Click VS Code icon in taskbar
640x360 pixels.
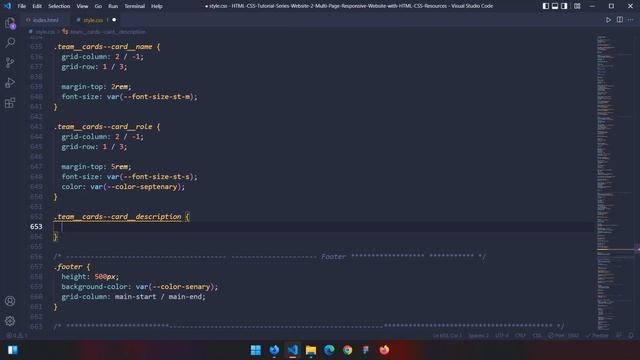click(x=292, y=350)
